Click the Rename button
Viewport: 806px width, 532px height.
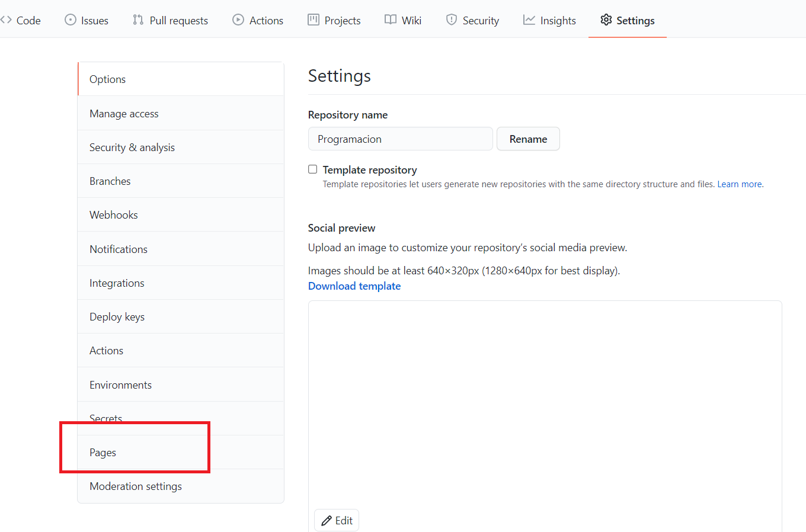point(528,139)
